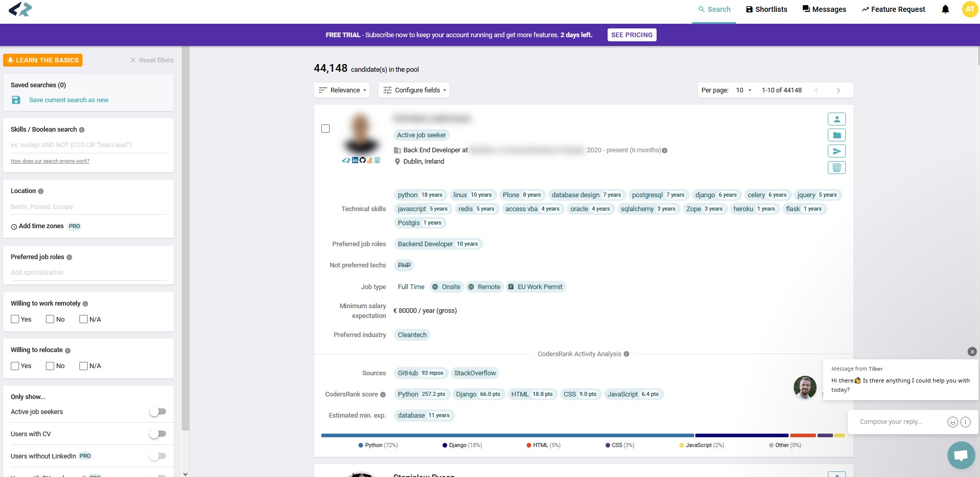This screenshot has width=980, height=477.
Task: Show info for CodersRank Activity Analysis
Action: (x=626, y=354)
